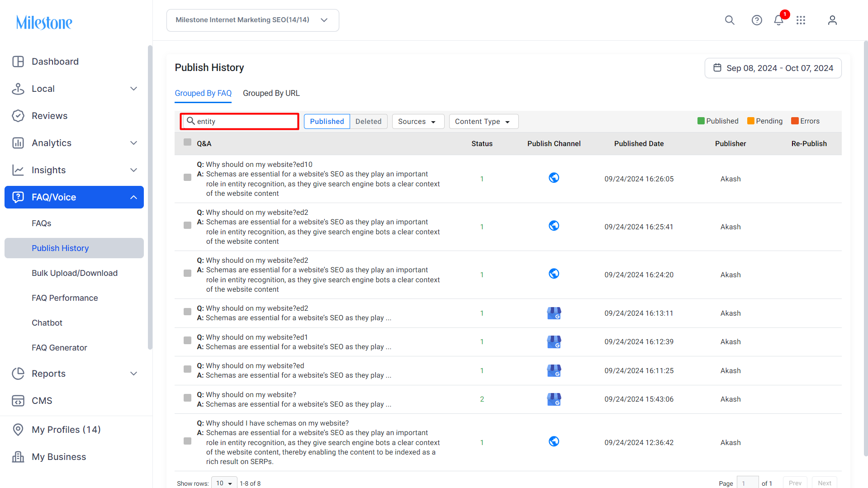Click the CMS sidebar icon

point(18,401)
